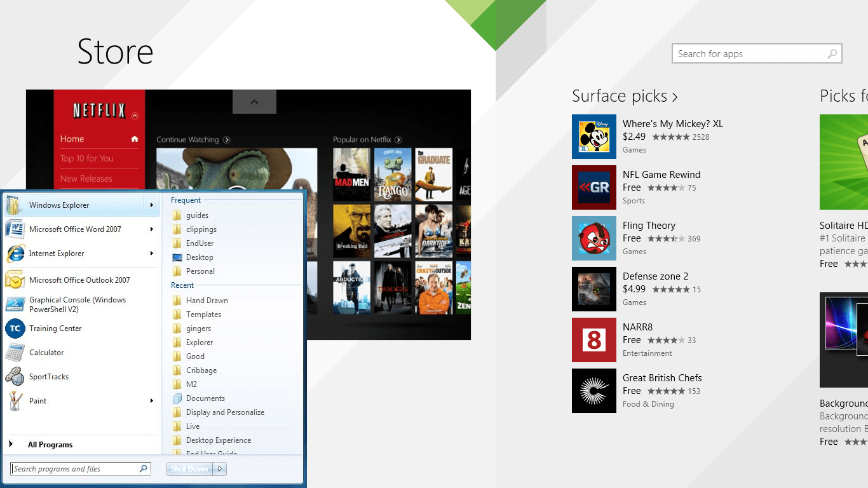
Task: Select Top 10 for You in Netflix
Action: 86,159
